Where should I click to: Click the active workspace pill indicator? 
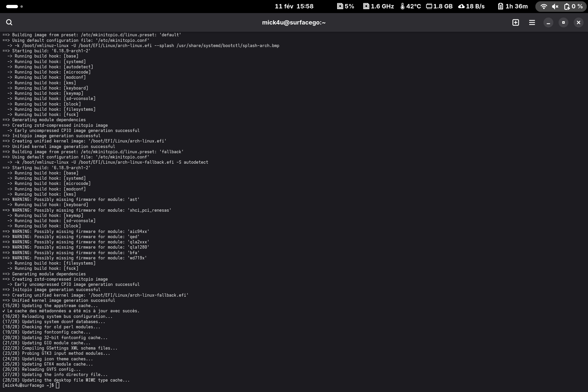[x=12, y=6]
